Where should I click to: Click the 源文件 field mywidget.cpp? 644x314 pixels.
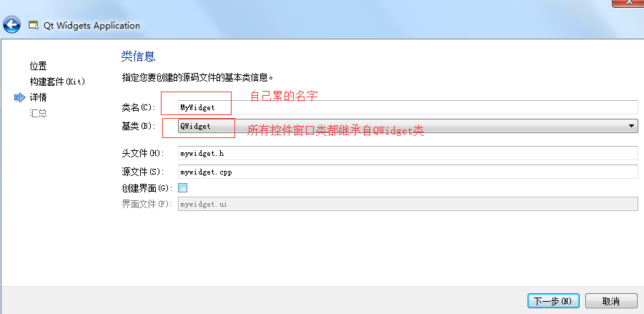click(x=408, y=172)
